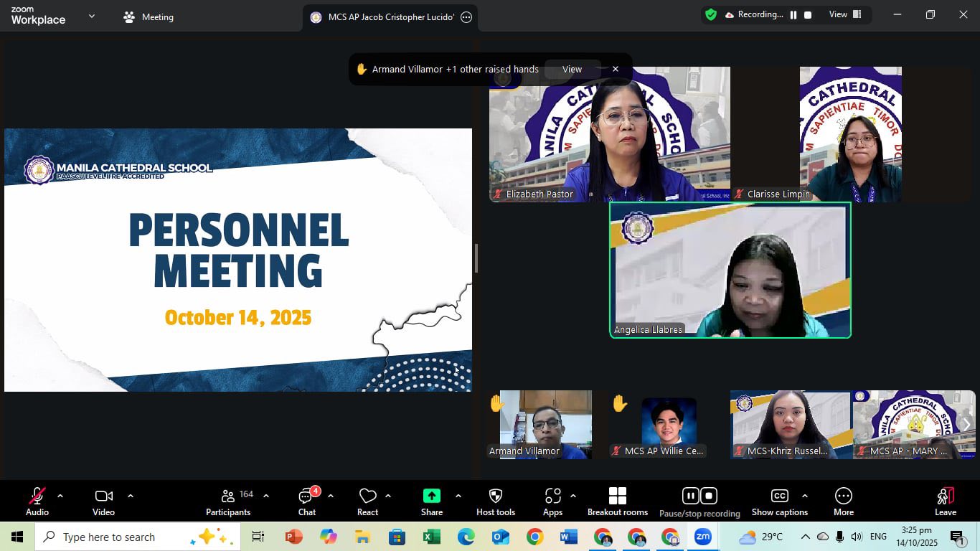Open Breakout rooms
The height and width of the screenshot is (551, 980).
618,501
